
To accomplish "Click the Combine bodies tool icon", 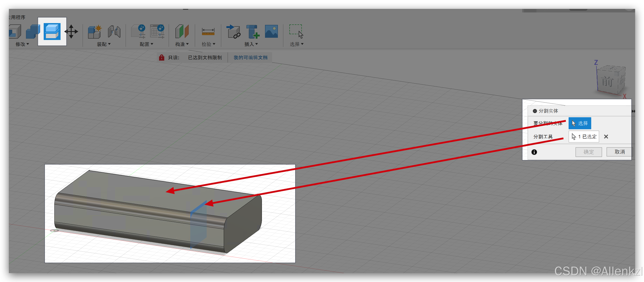I will 33,32.
